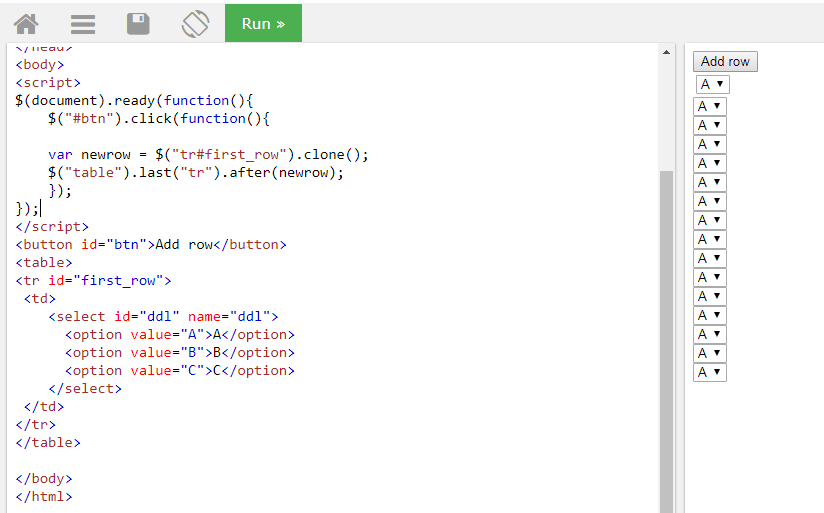
Task: Run the code with Run » button
Action: coord(263,23)
